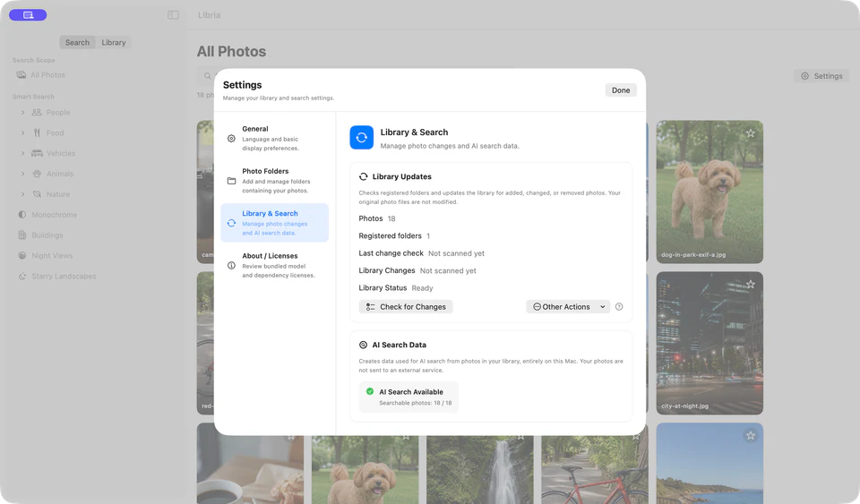Click the Vehicles car icon
The height and width of the screenshot is (504, 860).
click(x=37, y=153)
